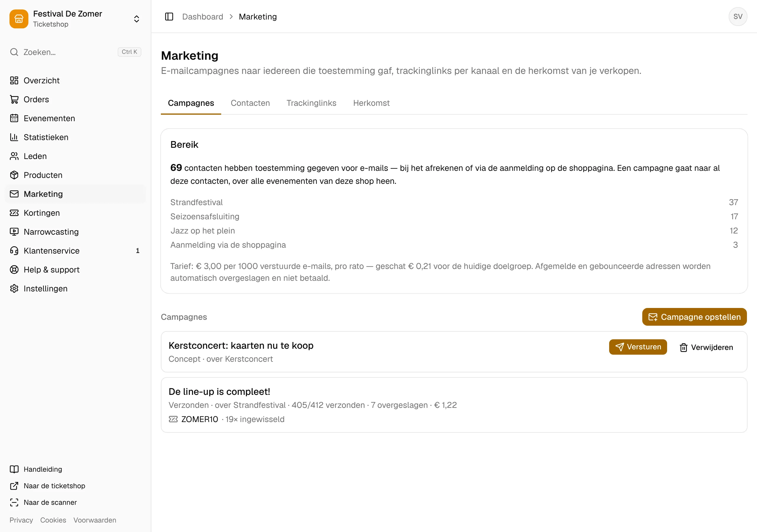Image resolution: width=757 pixels, height=532 pixels.
Task: Click the Strandfestival row in Bereik
Action: point(454,202)
